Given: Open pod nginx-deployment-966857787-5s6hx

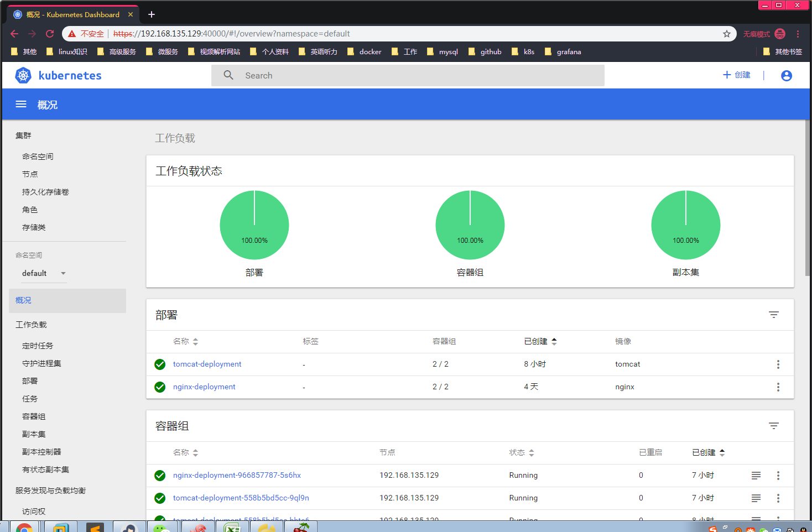Looking at the screenshot, I should (237, 476).
